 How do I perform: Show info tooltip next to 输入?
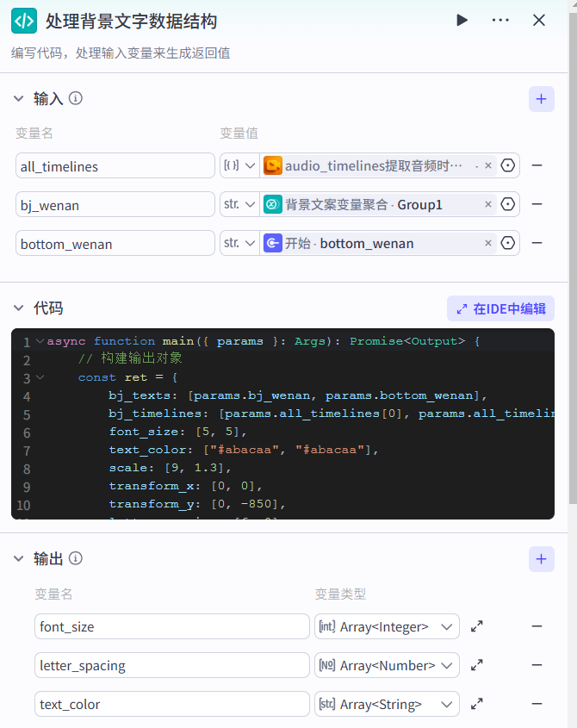tap(76, 98)
